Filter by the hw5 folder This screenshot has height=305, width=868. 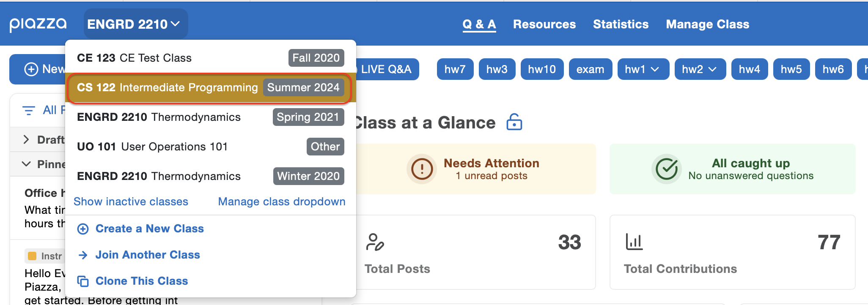point(791,69)
